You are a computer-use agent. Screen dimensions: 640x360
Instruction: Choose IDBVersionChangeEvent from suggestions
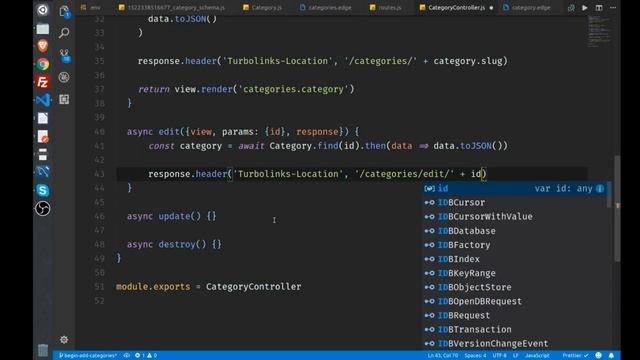coord(514,343)
